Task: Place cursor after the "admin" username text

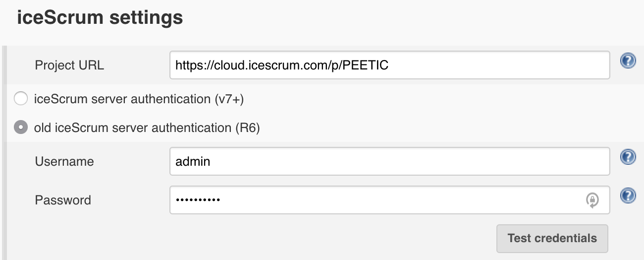Action: 211,161
